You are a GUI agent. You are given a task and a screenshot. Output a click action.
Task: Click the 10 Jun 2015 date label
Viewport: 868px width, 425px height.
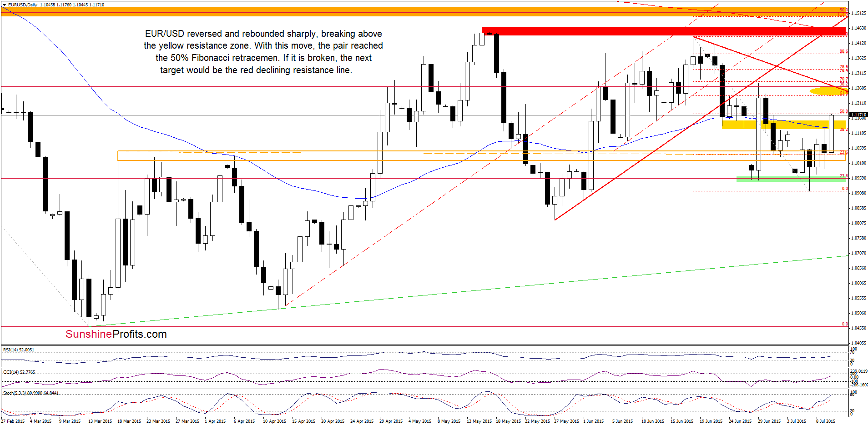pos(653,421)
